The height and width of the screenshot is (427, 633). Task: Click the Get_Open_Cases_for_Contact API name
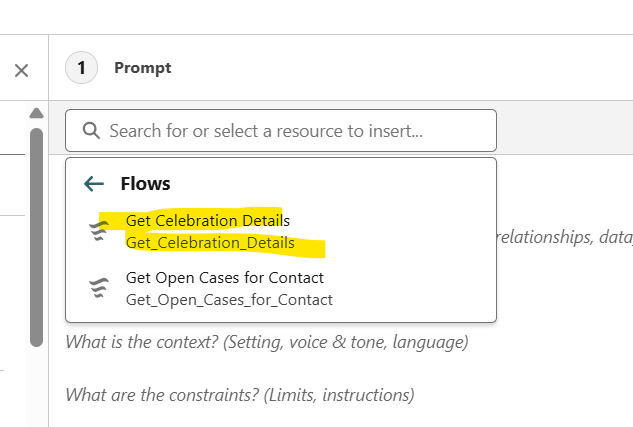[x=229, y=299]
